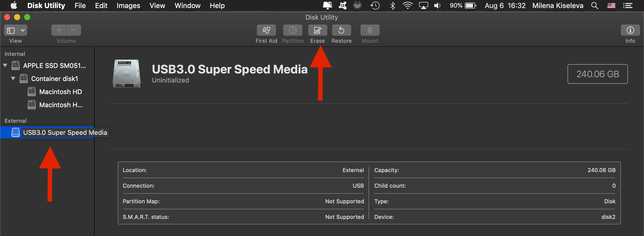Click the Mount toolbar icon

coord(370,30)
